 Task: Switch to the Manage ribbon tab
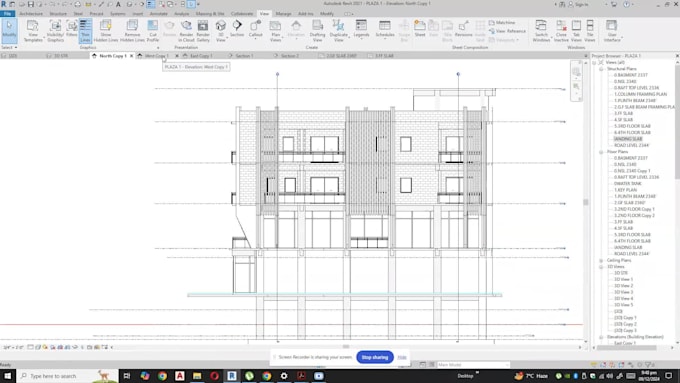coord(283,14)
